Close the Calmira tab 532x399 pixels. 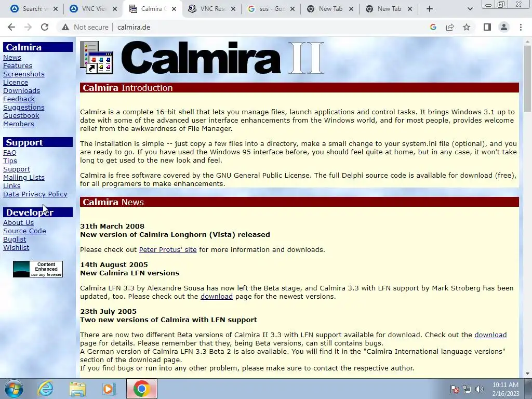(x=174, y=9)
